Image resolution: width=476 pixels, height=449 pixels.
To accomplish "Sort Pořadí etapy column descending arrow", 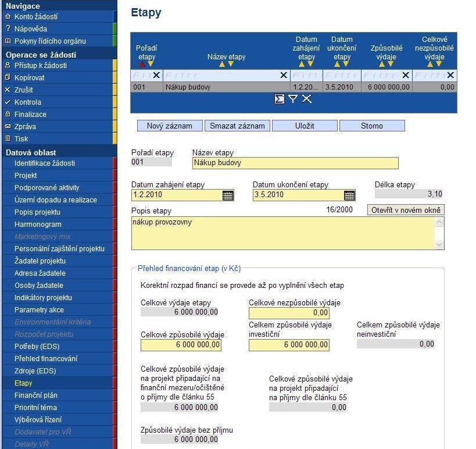I will pos(151,64).
